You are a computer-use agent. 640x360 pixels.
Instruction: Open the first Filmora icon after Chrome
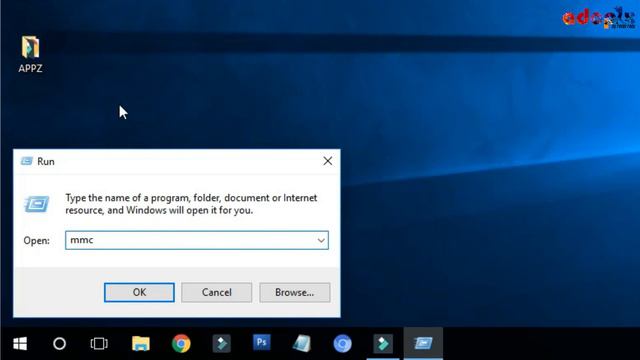(221, 344)
